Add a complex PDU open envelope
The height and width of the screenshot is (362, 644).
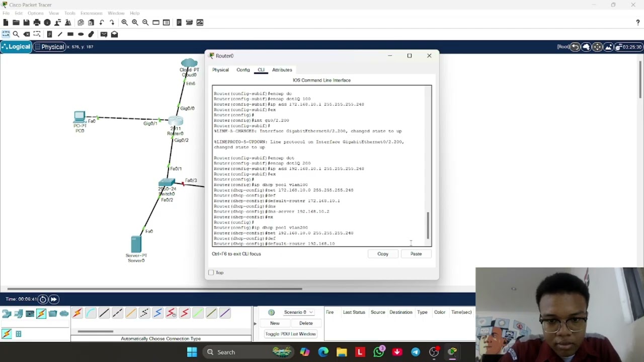click(114, 34)
